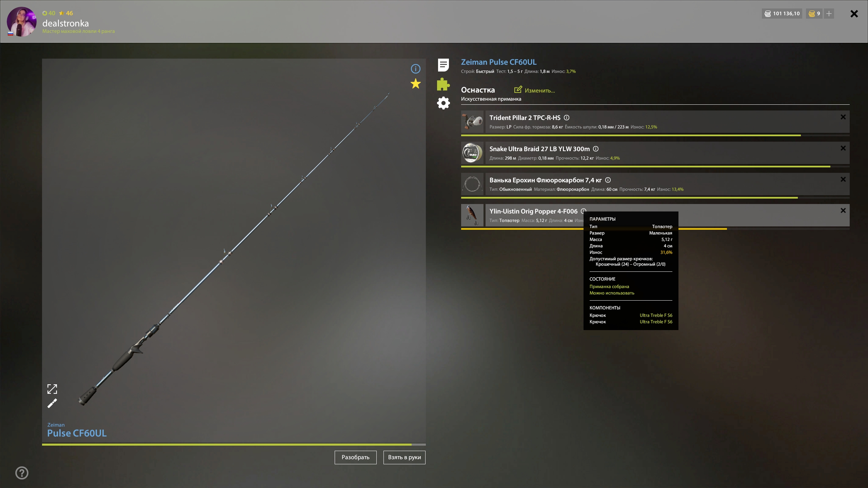Click info icon beside Snake Ultra Braid

click(x=596, y=149)
